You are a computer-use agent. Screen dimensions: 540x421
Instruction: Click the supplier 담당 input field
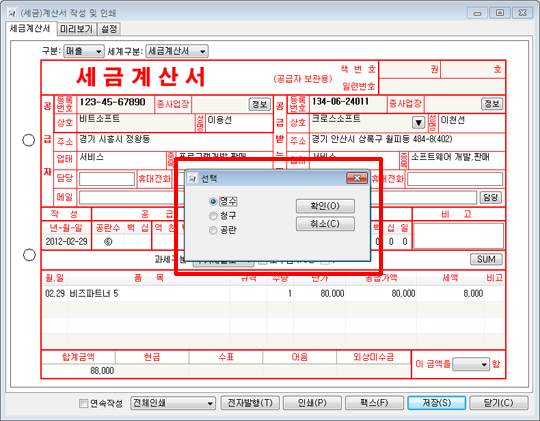107,179
